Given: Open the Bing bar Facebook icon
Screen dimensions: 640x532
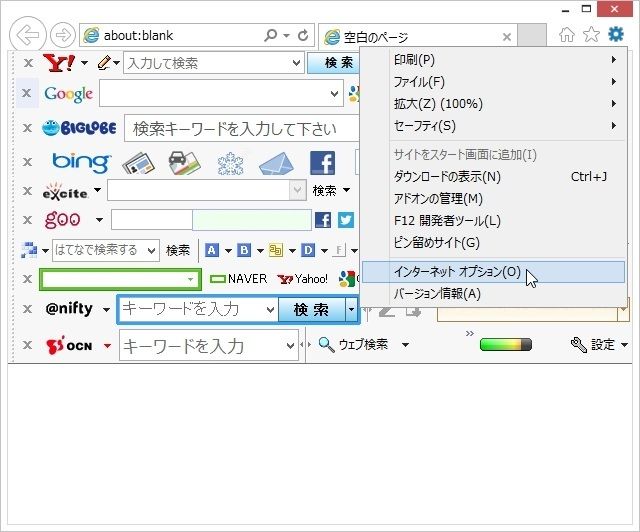Looking at the screenshot, I should pos(322,163).
